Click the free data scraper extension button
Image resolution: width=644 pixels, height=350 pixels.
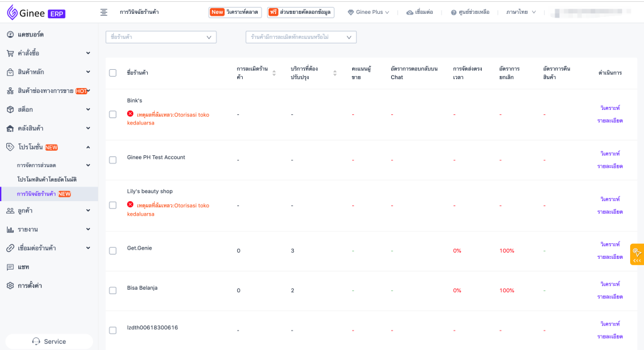[x=301, y=13]
